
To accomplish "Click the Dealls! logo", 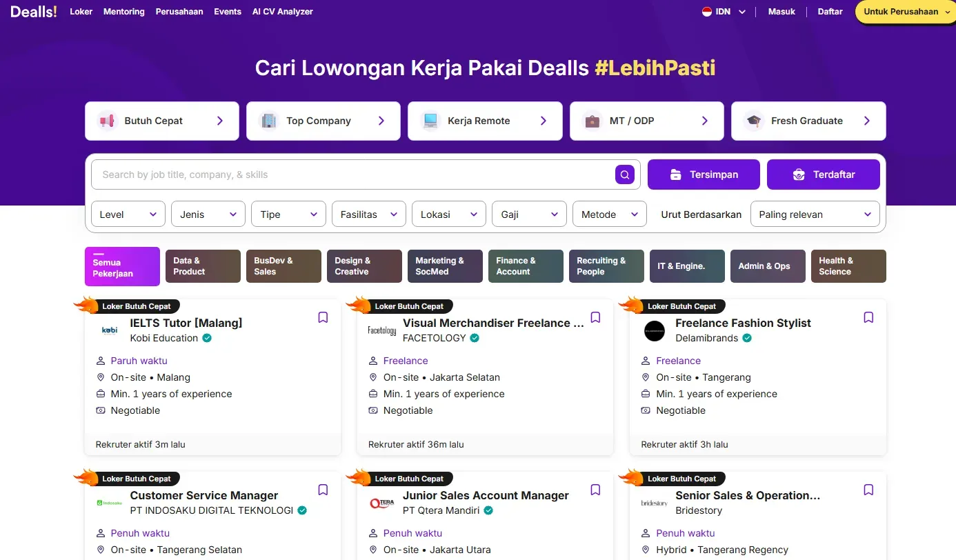I will (x=34, y=12).
